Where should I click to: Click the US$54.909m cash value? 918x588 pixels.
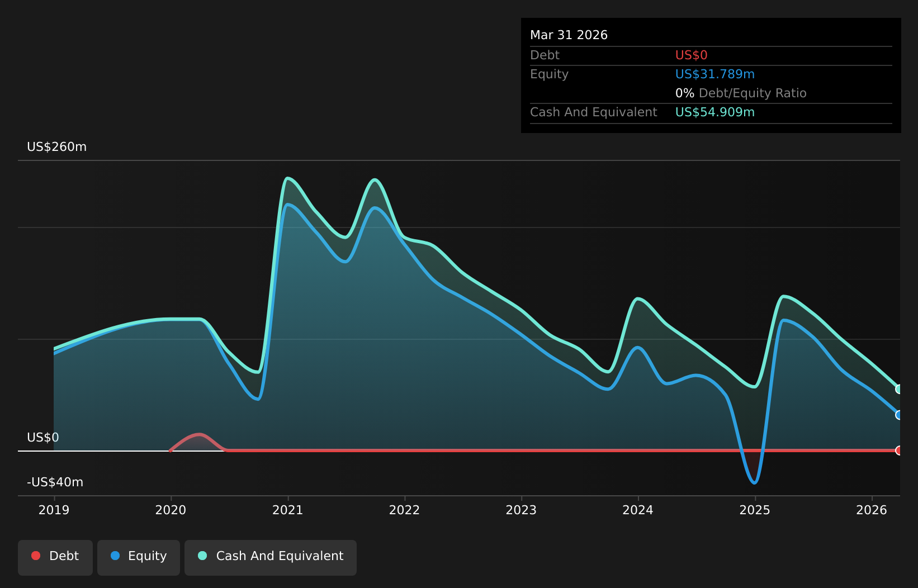(715, 112)
